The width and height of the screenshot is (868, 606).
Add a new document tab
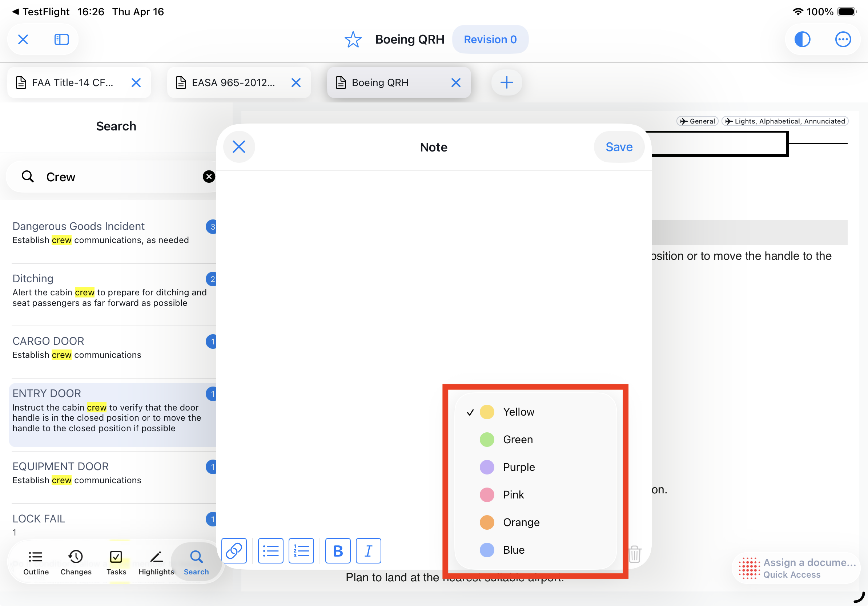[x=506, y=82]
